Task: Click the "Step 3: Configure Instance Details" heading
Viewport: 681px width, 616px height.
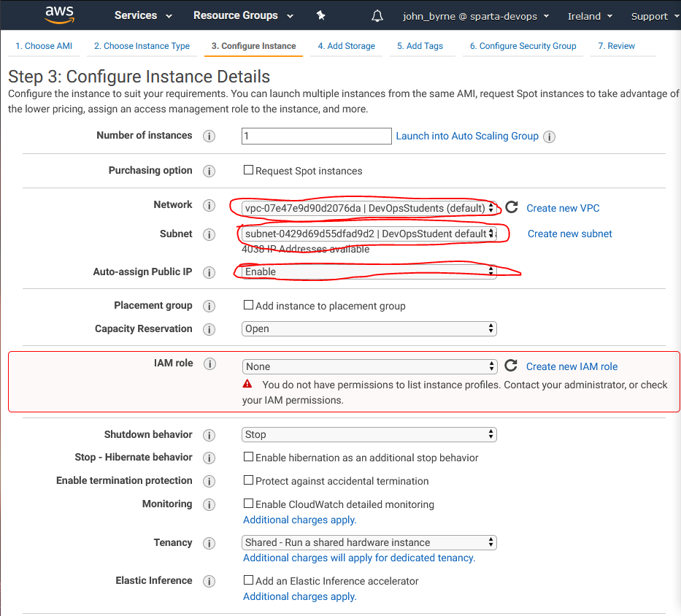Action: (x=139, y=77)
